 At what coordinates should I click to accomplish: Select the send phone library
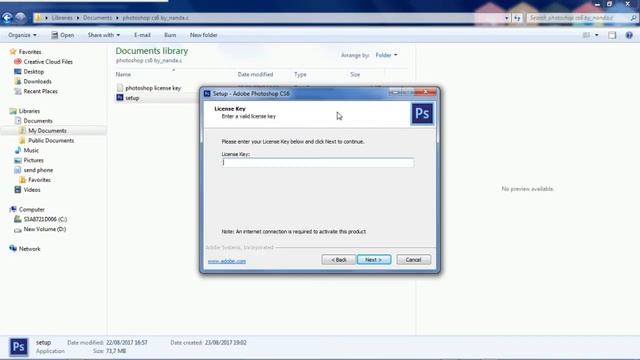pos(38,170)
